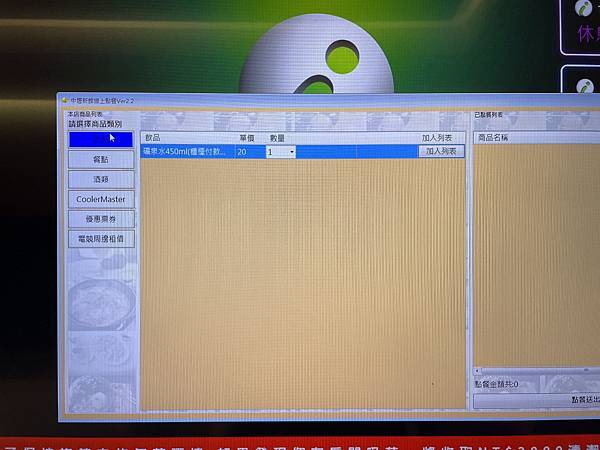Viewport: 600px width, 450px height.
Task: Click the 請選擇商品類別 label
Action: 95,124
